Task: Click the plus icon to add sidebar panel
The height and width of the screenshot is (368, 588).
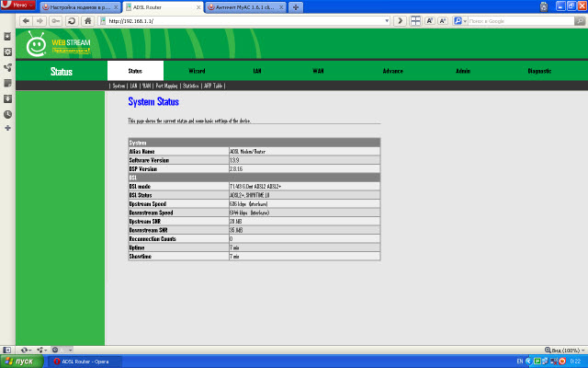Action: pos(7,128)
